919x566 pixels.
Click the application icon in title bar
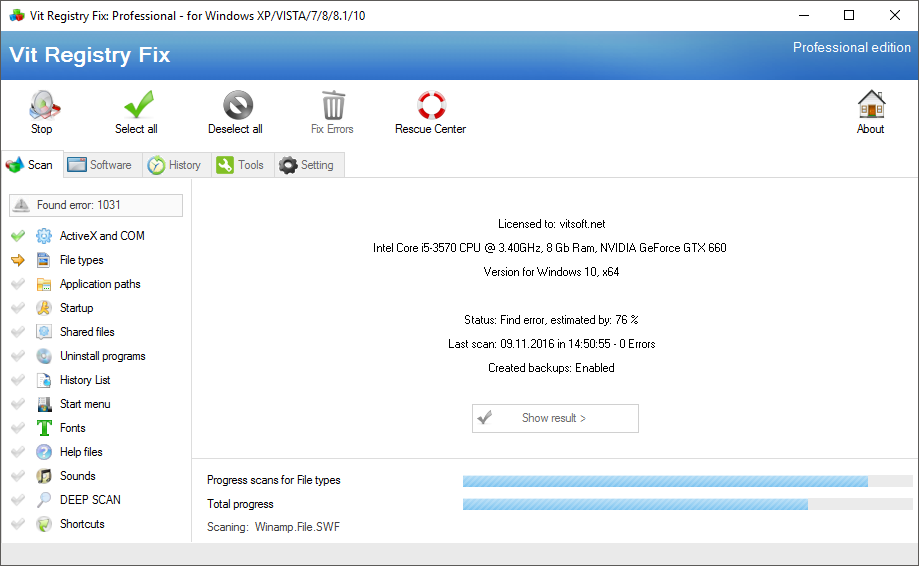coord(16,15)
